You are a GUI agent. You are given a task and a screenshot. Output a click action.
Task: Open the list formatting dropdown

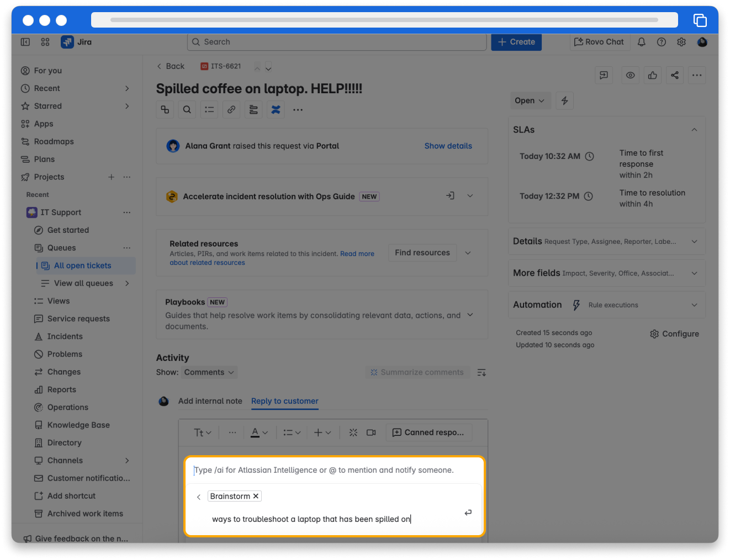291,433
